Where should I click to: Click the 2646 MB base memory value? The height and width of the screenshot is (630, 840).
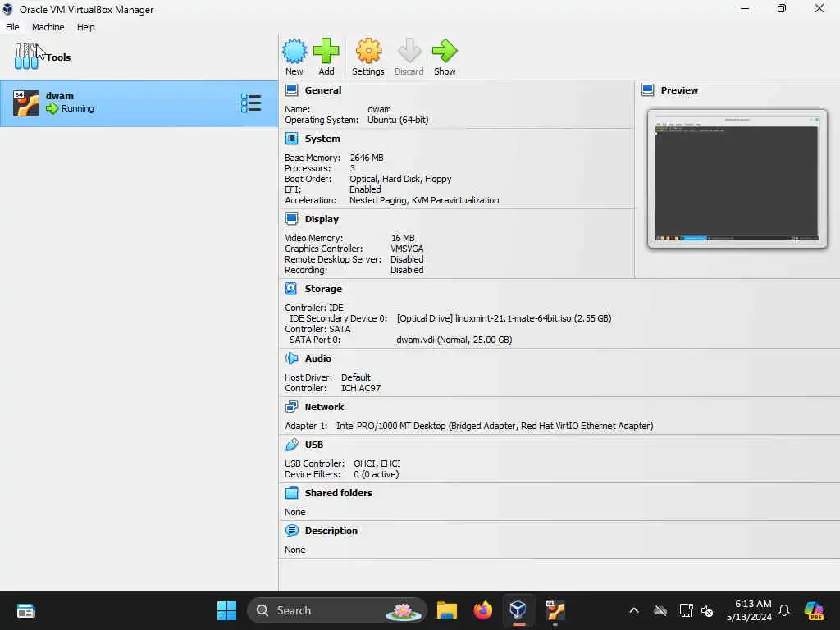[367, 157]
